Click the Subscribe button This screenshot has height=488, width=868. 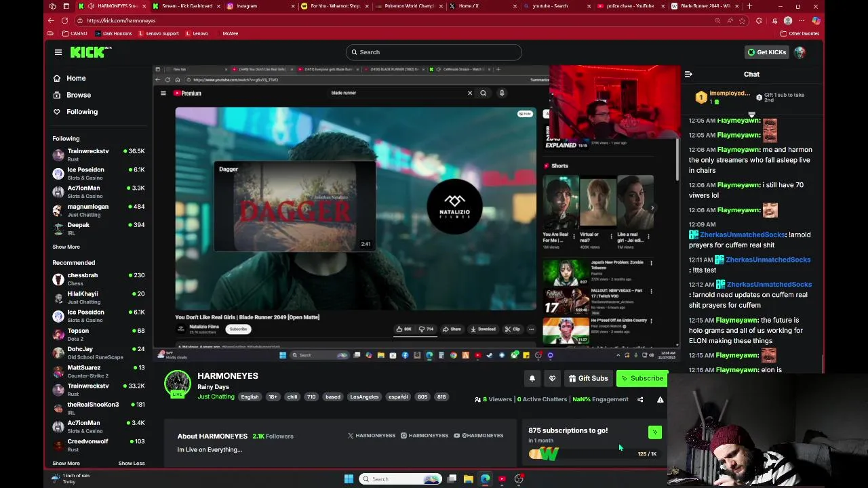(642, 379)
